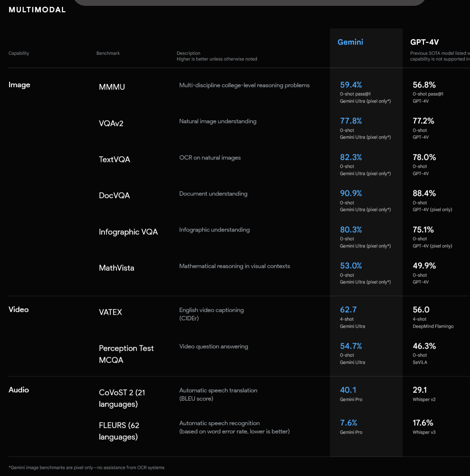Image resolution: width=470 pixels, height=476 pixels.
Task: Click the pixel-only footnote at the bottom
Action: point(86,468)
